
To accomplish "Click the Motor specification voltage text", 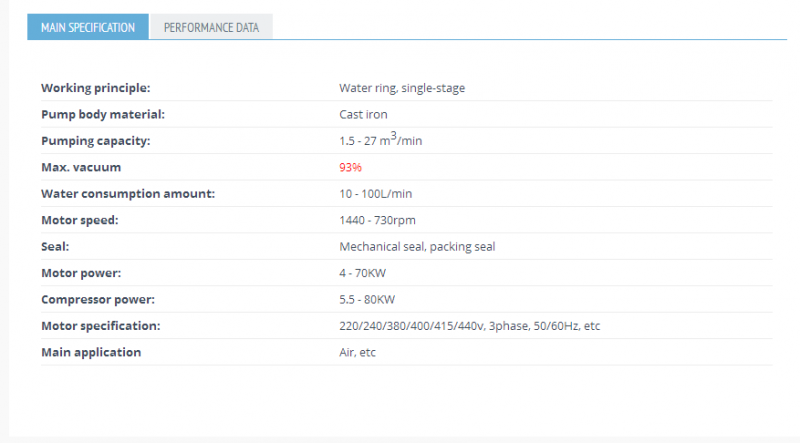I will click(x=470, y=326).
